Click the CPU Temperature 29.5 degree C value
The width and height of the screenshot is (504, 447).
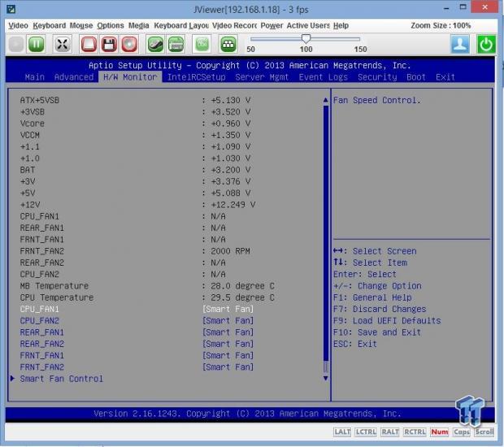[242, 297]
